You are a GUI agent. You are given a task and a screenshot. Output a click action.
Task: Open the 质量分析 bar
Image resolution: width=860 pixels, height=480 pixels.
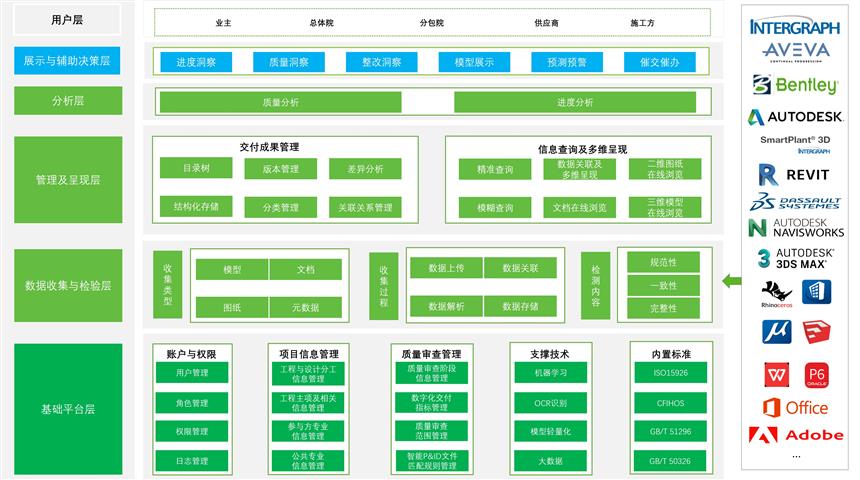(x=280, y=102)
